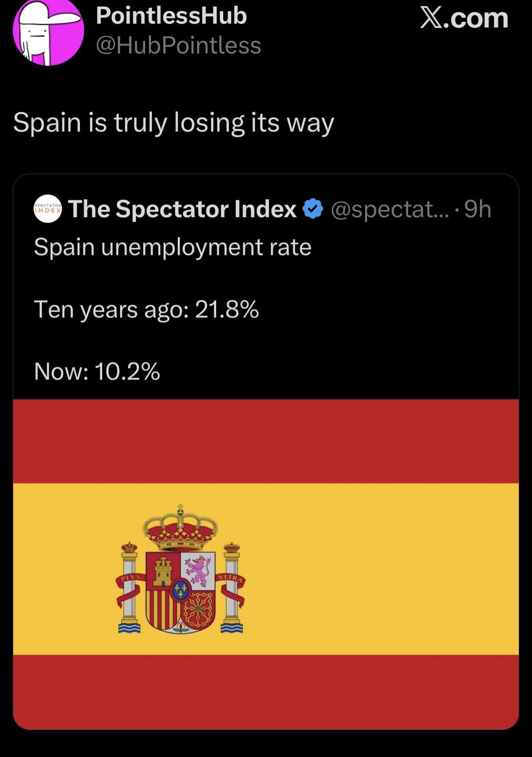The width and height of the screenshot is (532, 757).
Task: Open the @HubPointless handle link
Action: click(178, 46)
